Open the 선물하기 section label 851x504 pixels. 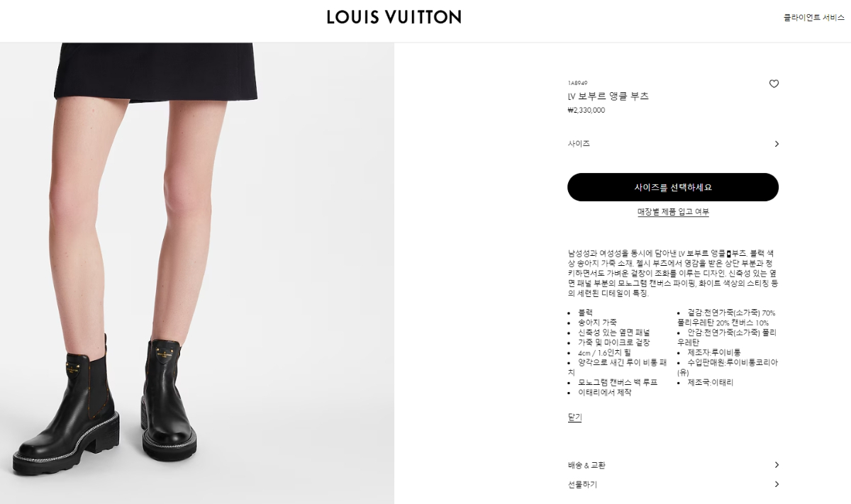(582, 485)
